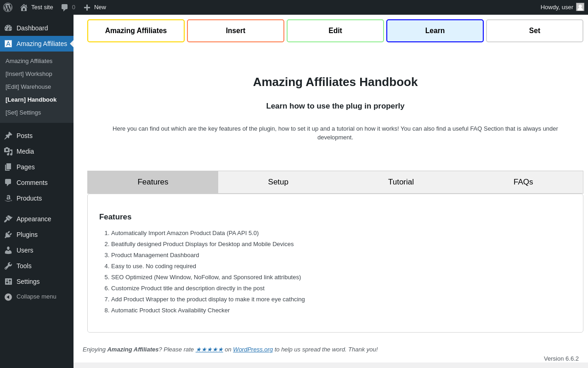Open the Plugins plug icon
This screenshot has height=368, width=588.
8,235
